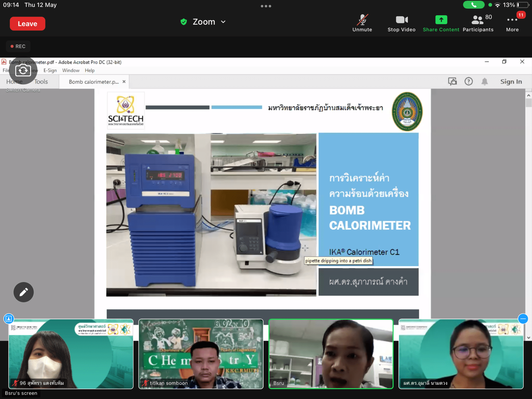The width and height of the screenshot is (532, 399).
Task: Unmute the microphone
Action: (362, 23)
